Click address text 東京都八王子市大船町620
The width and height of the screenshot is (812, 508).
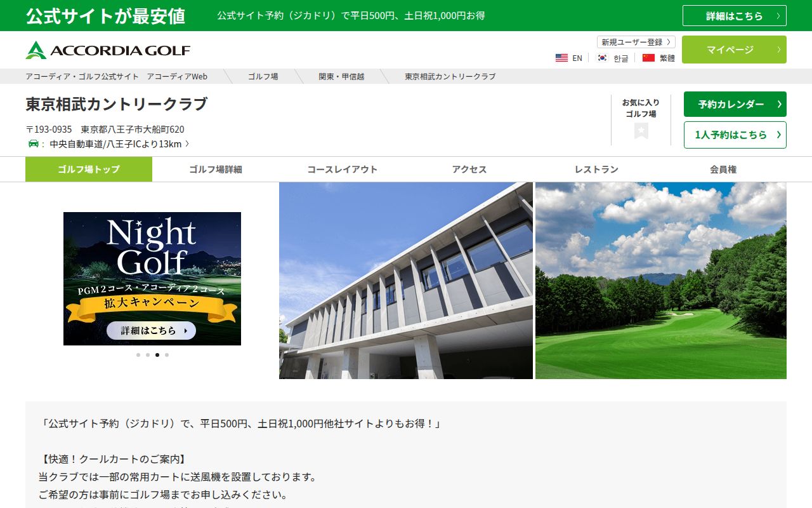point(133,129)
